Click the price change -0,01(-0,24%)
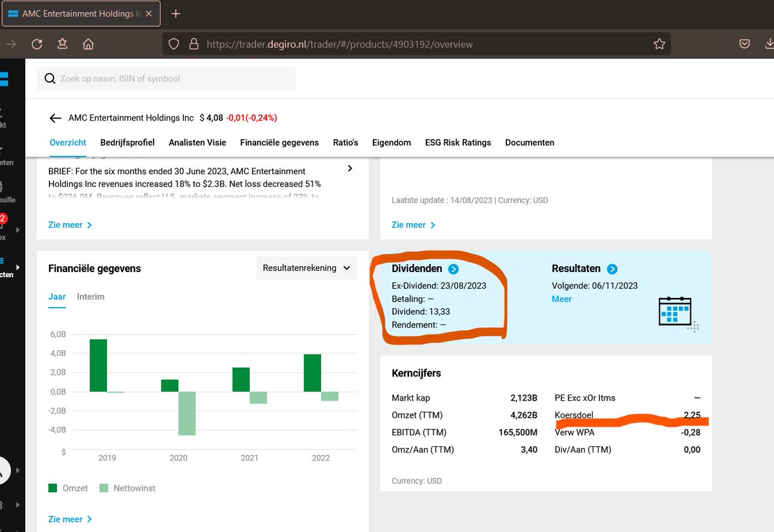The width and height of the screenshot is (774, 532). click(x=252, y=118)
